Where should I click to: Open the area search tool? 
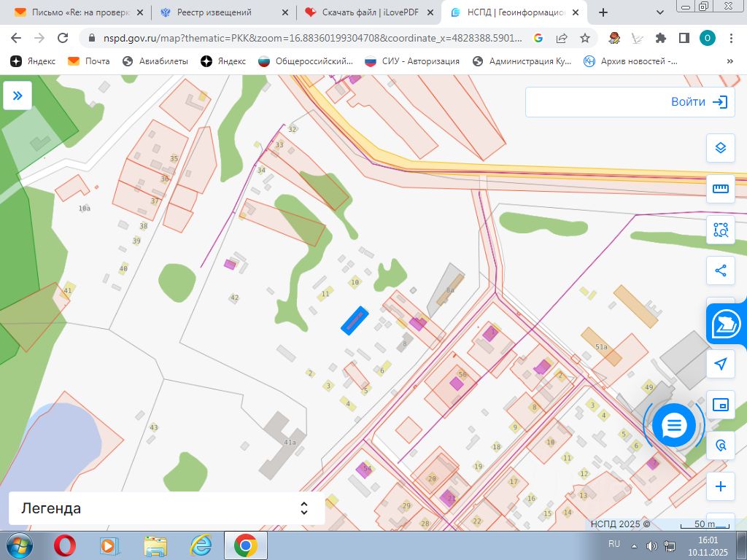(x=720, y=230)
